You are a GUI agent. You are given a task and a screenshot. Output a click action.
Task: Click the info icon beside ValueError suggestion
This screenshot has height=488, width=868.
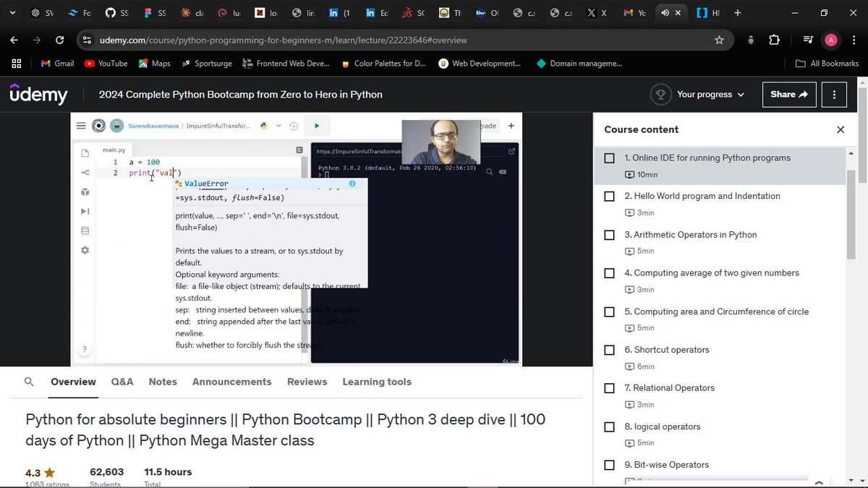tap(352, 184)
